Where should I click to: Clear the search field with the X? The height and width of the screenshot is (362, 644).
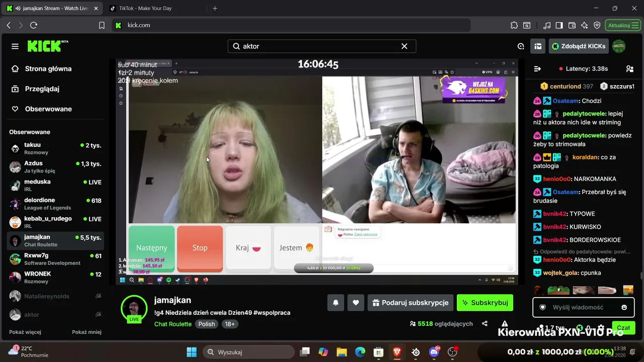(404, 46)
